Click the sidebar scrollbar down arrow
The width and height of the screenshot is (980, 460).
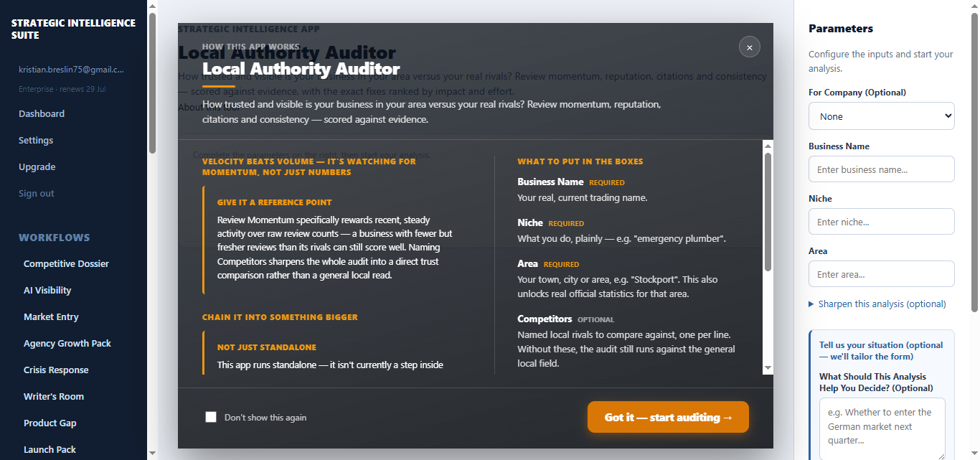pos(152,454)
